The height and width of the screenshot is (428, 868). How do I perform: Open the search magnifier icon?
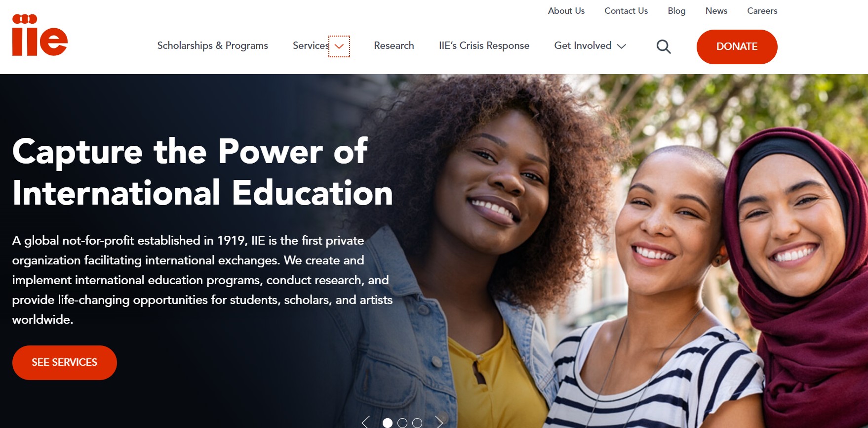664,46
